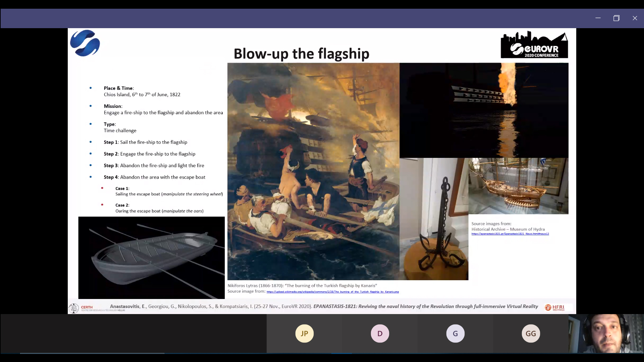Viewport: 644px width, 362px height.
Task: Click the JP participant avatar
Action: click(304, 334)
